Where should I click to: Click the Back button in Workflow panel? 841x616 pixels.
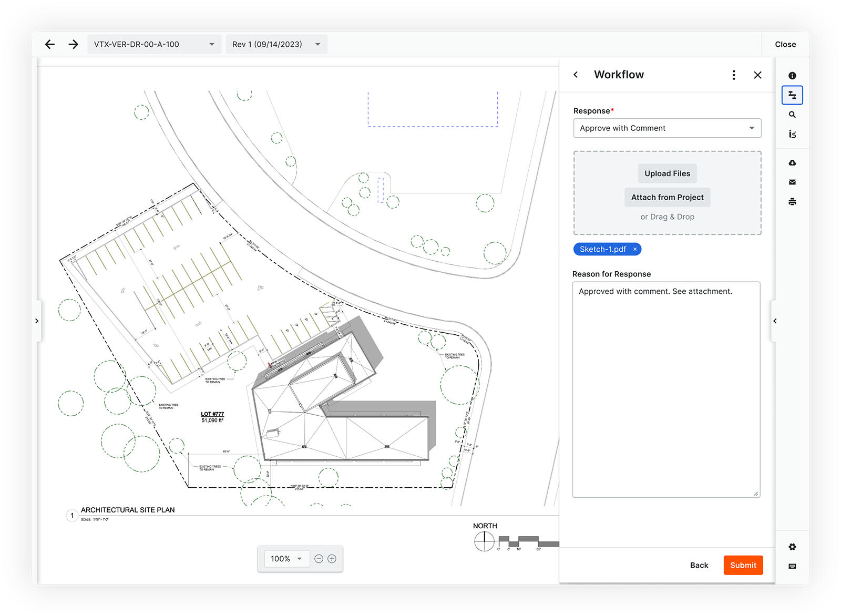click(x=699, y=565)
